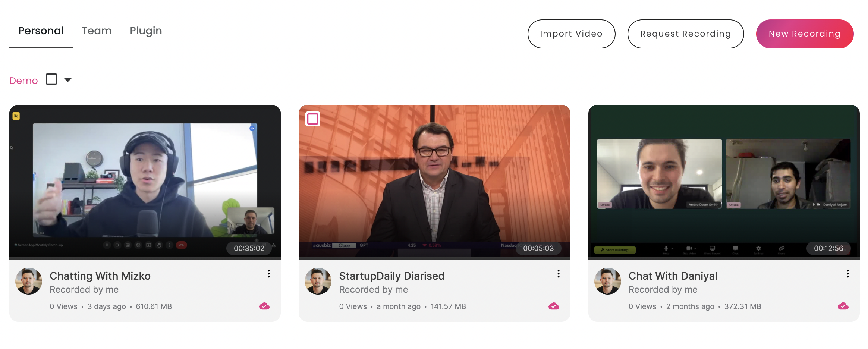Select the Personal tab
The width and height of the screenshot is (868, 349).
click(41, 31)
